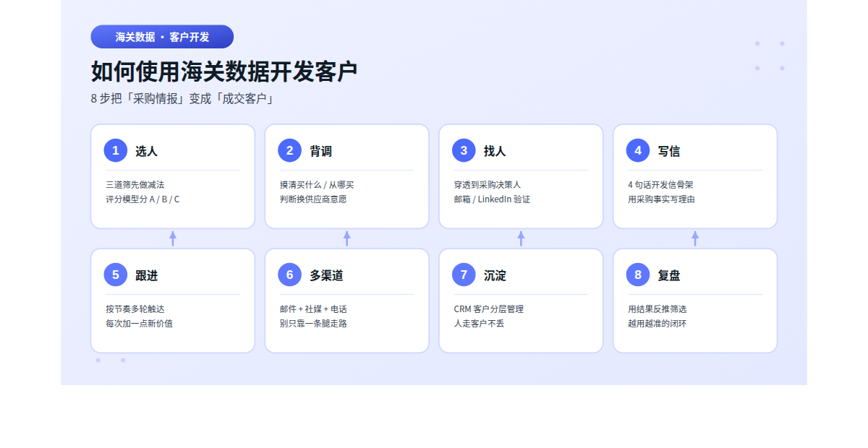The image size is (868, 448).
Task: Select the 选人 card title
Action: tap(146, 151)
